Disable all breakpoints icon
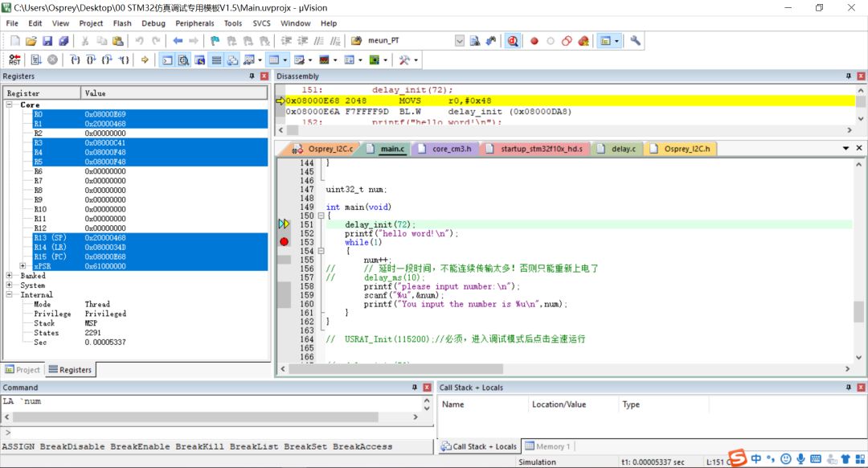This screenshot has height=468, width=868. (x=567, y=40)
